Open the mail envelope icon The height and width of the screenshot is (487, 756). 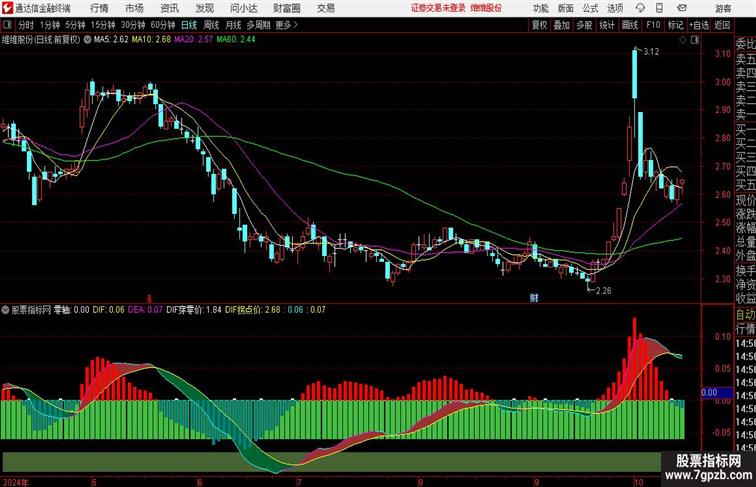(x=682, y=8)
